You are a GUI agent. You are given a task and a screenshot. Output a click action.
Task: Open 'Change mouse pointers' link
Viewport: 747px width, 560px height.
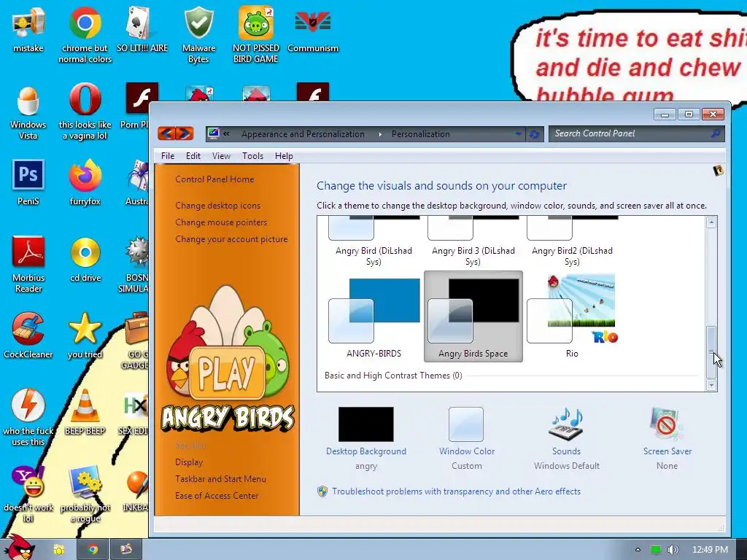click(221, 222)
